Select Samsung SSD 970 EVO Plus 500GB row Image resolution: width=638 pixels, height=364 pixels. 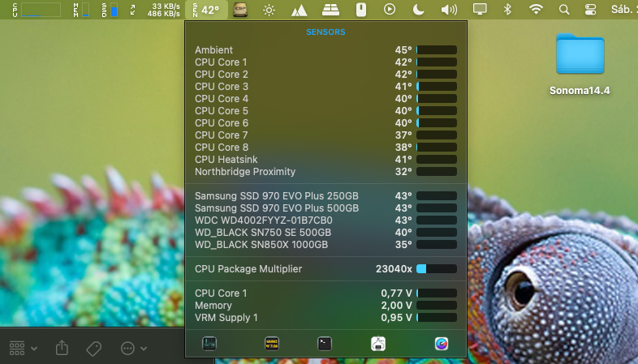(325, 208)
